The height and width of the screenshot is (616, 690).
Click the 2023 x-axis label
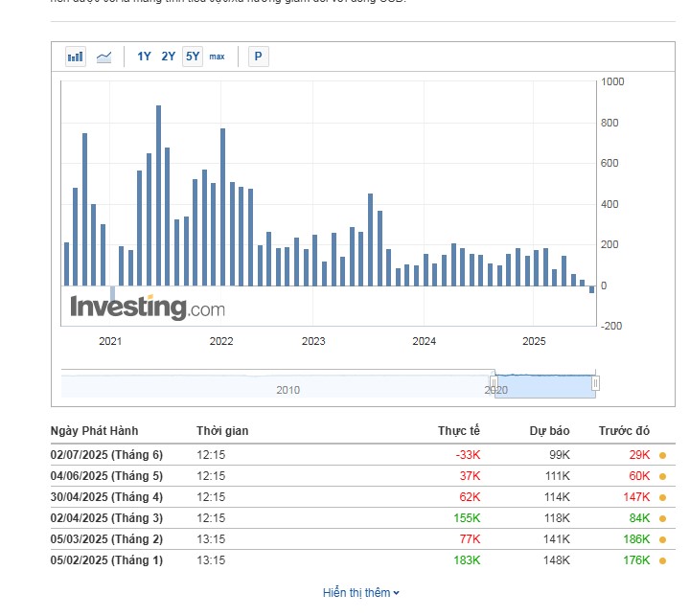coord(313,341)
